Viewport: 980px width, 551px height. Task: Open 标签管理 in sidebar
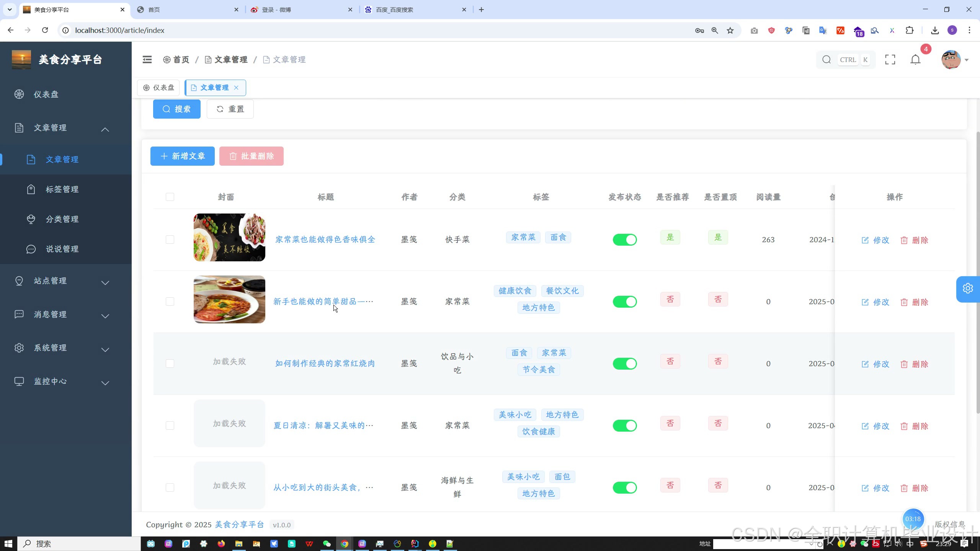point(62,189)
